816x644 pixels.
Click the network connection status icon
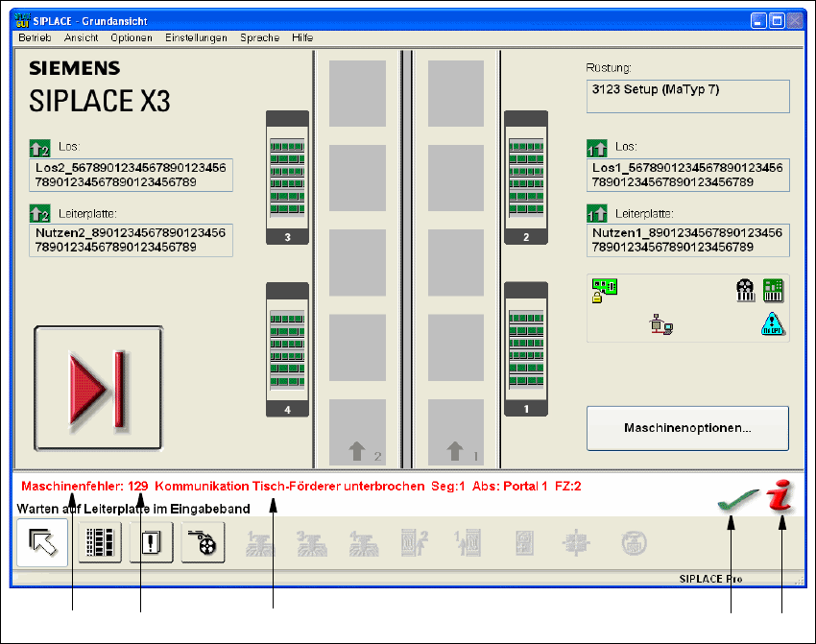660,324
